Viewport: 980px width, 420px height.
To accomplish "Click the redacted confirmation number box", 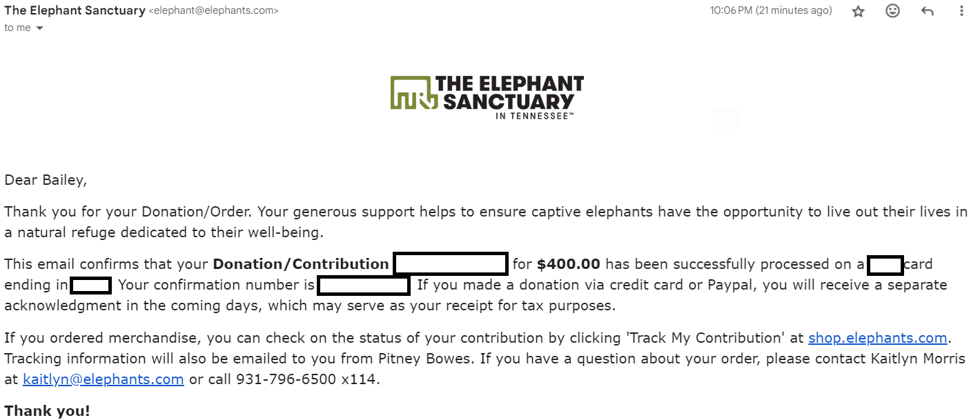I will point(364,285).
